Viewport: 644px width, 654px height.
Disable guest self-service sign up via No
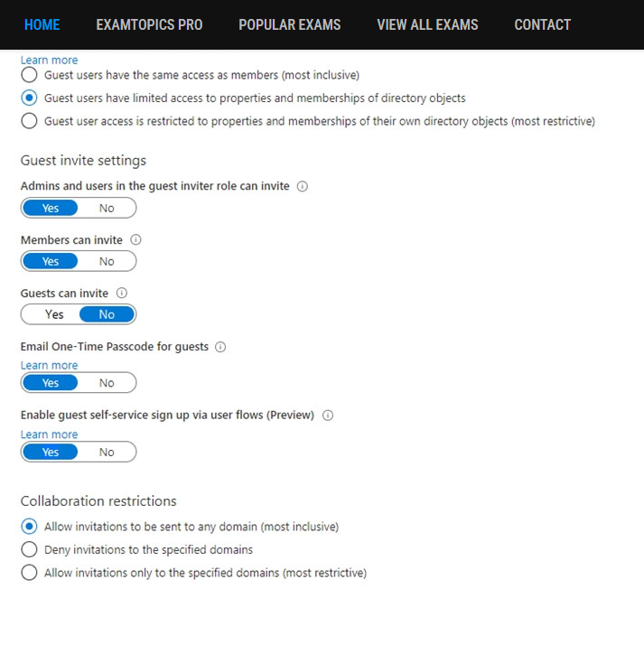tap(107, 453)
